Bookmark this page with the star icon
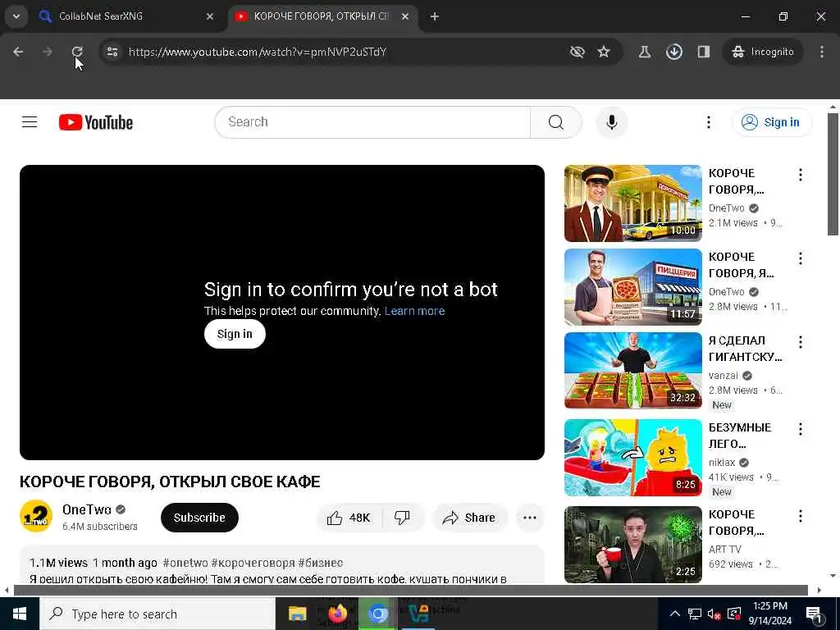Image resolution: width=840 pixels, height=630 pixels. pos(604,52)
